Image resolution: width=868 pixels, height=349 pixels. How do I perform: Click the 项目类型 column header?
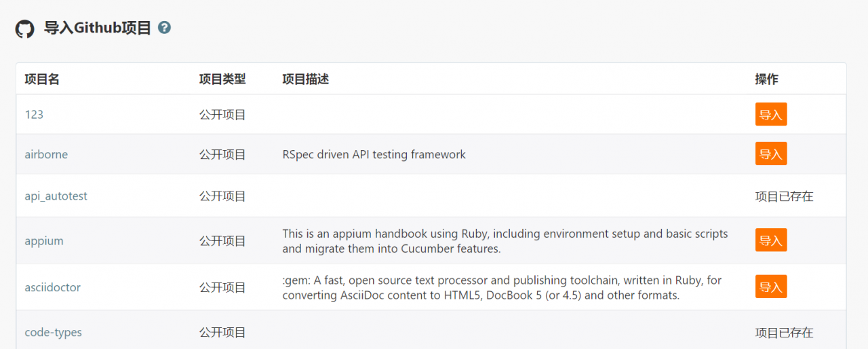[x=222, y=79]
